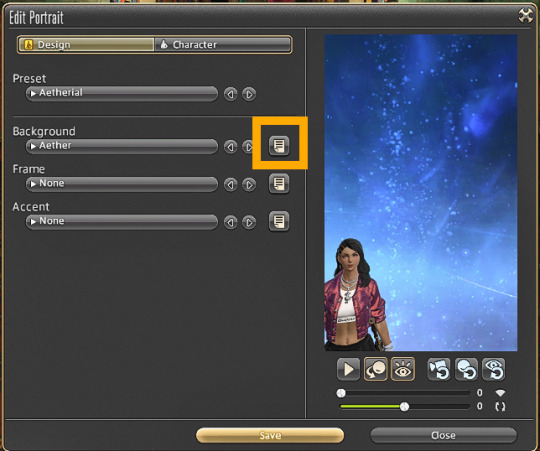The height and width of the screenshot is (451, 540).
Task: Click the portrait preview image
Action: [420, 193]
